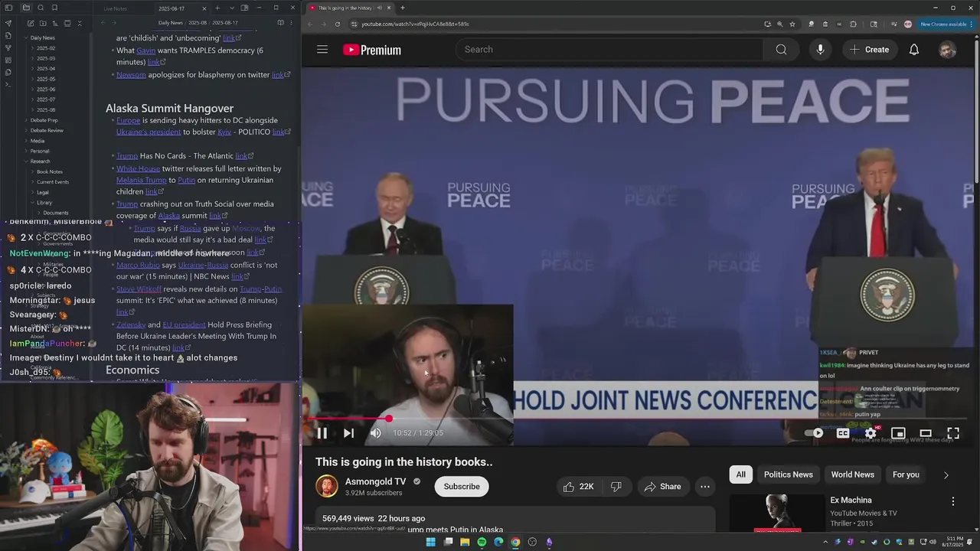
Task: Open the file explorer folder icon in notes app
Action: 26,8
